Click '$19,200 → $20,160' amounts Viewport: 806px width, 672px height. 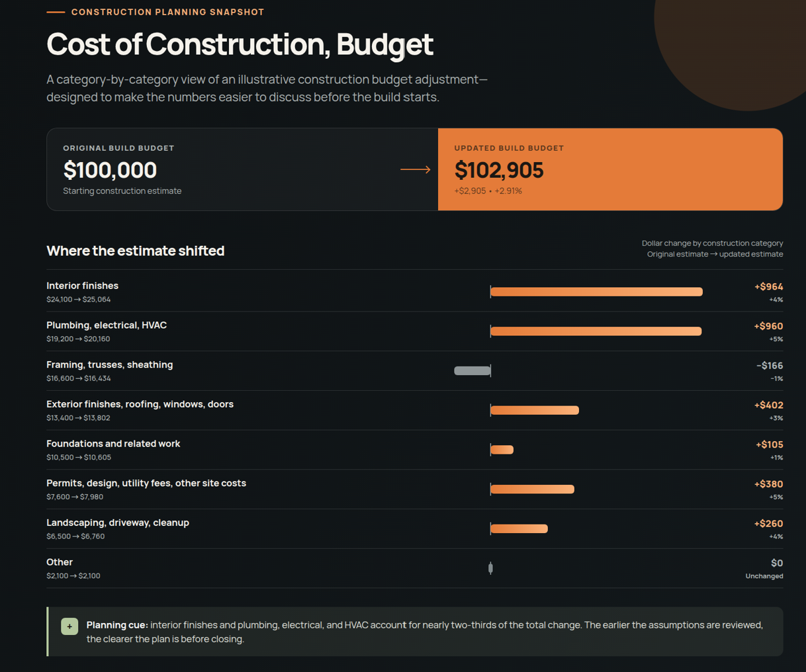point(78,339)
